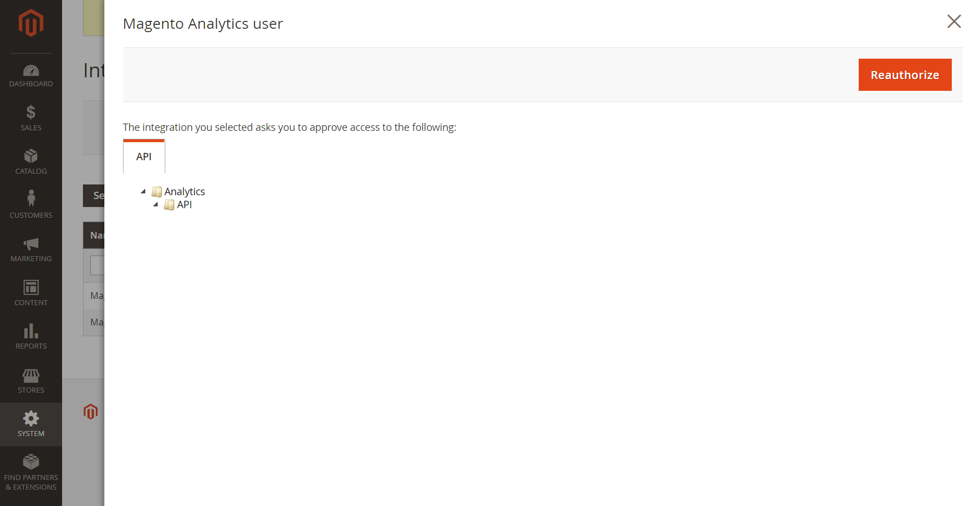Open the Reports menu
Screen dimensions: 980x506
pos(31,337)
